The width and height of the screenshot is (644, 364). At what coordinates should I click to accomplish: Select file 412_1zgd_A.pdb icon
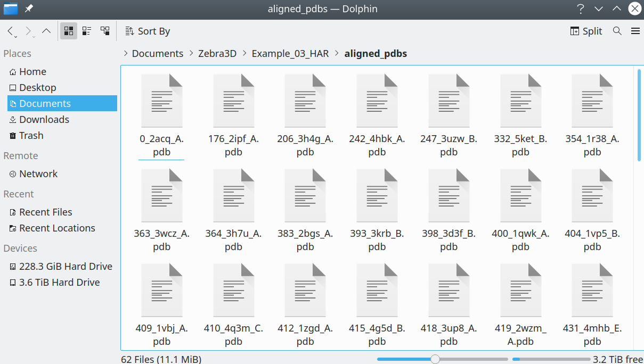click(305, 290)
